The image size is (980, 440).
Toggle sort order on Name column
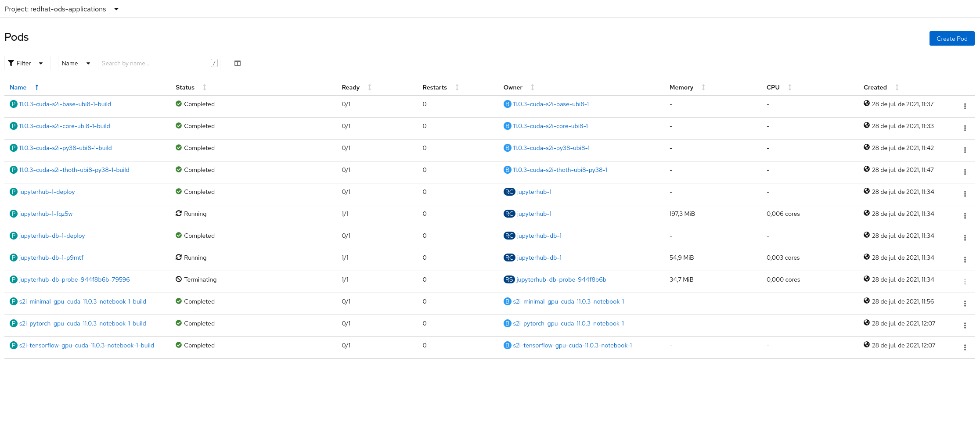point(18,87)
